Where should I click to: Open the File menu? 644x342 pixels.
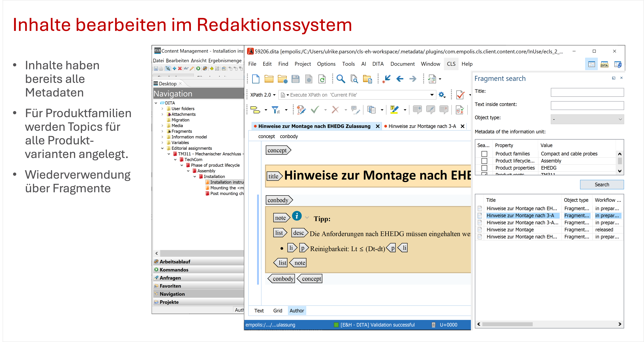[252, 64]
